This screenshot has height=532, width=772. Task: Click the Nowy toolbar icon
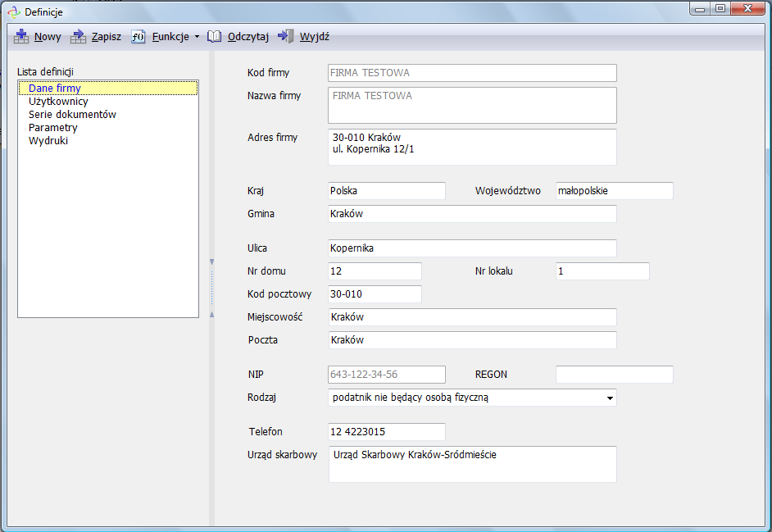(21, 36)
